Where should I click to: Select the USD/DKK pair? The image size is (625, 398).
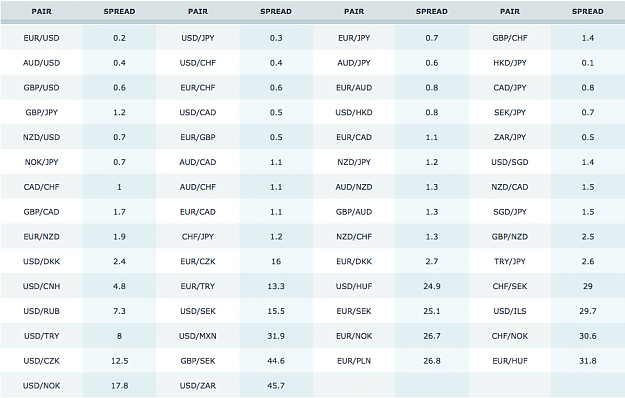click(41, 261)
